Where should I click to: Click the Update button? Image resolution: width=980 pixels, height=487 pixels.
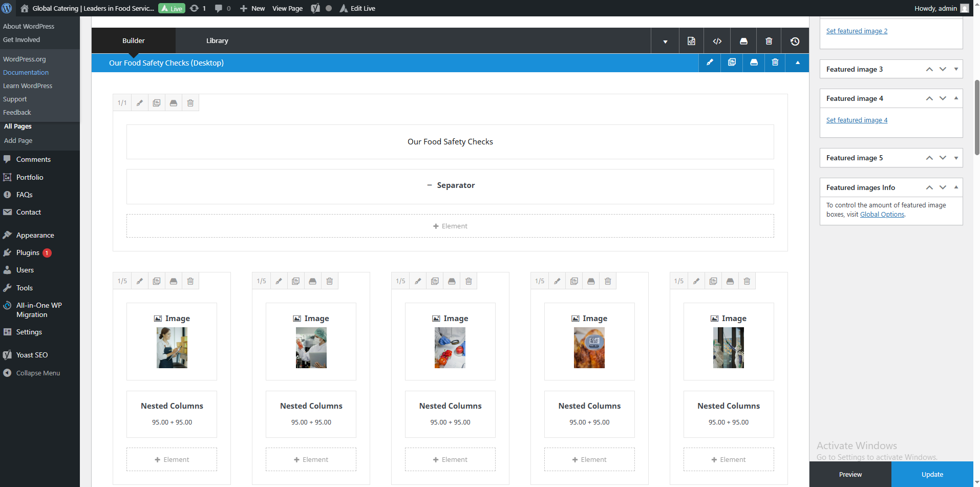tap(932, 474)
